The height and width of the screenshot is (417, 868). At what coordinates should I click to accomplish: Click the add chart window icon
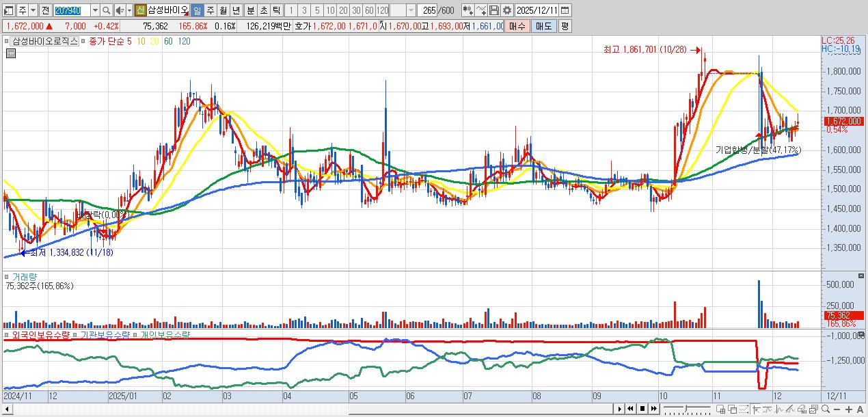pyautogui.click(x=720, y=409)
